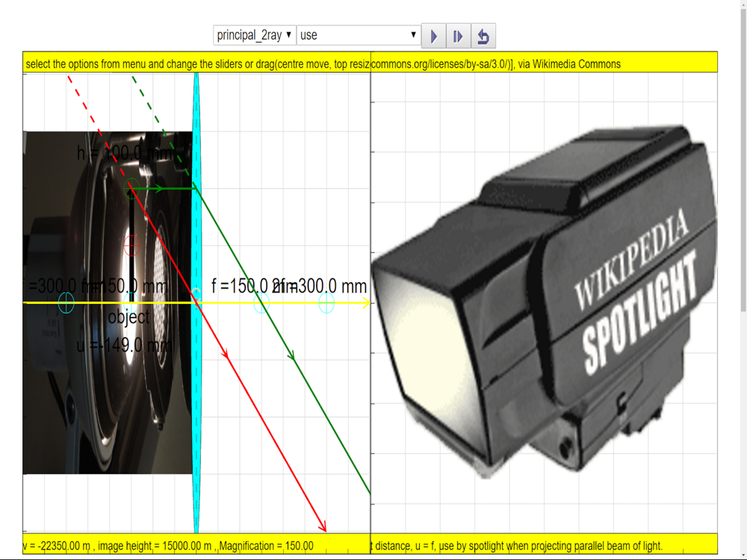Click the Wikimedia Commons license text
Viewport: 747px width, 560px height.
pyautogui.click(x=496, y=63)
